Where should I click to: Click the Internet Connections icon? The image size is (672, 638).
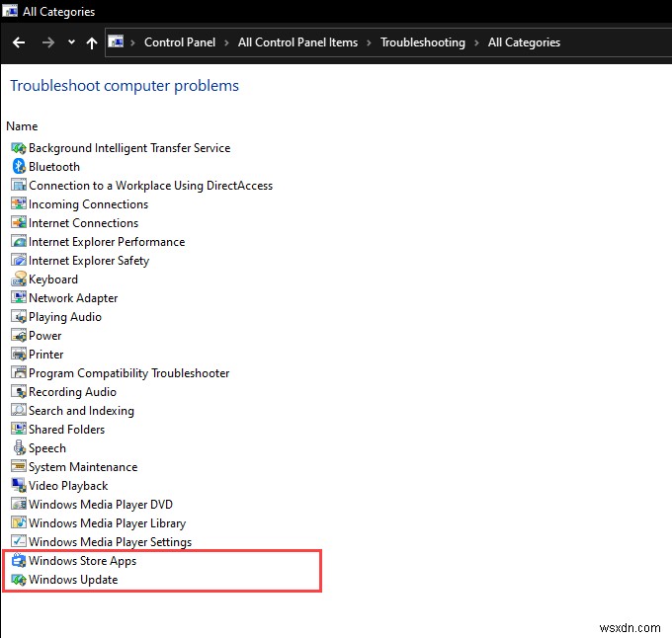click(x=19, y=223)
